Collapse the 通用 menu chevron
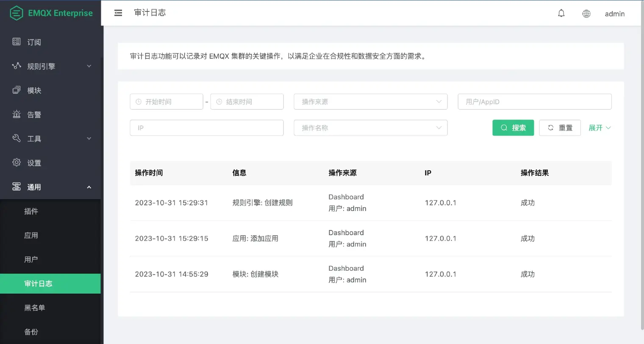 pyautogui.click(x=89, y=187)
